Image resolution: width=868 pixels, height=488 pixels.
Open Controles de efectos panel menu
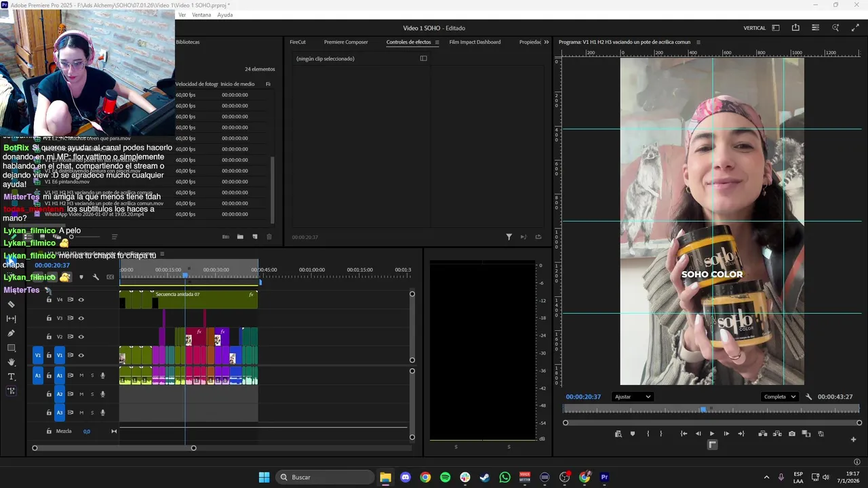[x=437, y=42]
